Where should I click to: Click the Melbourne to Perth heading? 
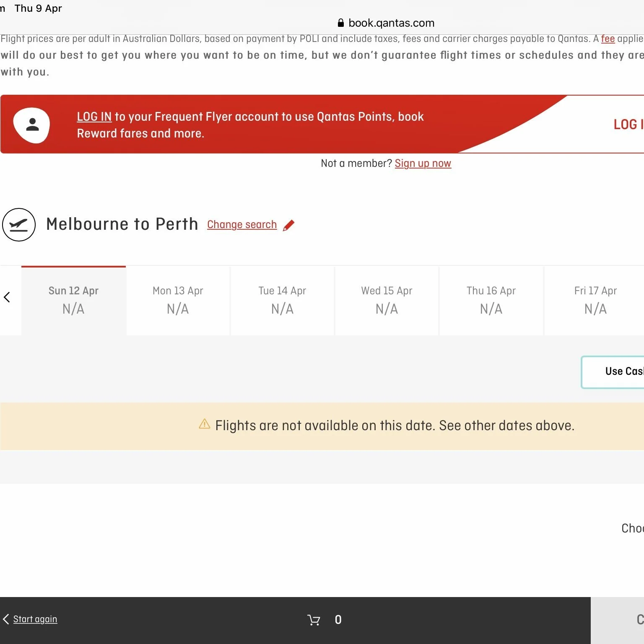point(122,224)
